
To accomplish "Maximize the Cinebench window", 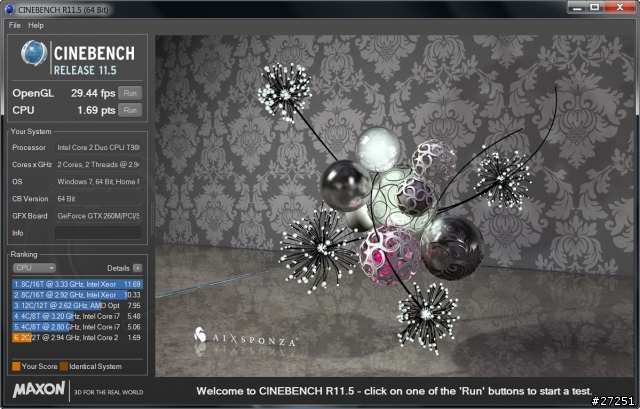I will click(x=595, y=7).
